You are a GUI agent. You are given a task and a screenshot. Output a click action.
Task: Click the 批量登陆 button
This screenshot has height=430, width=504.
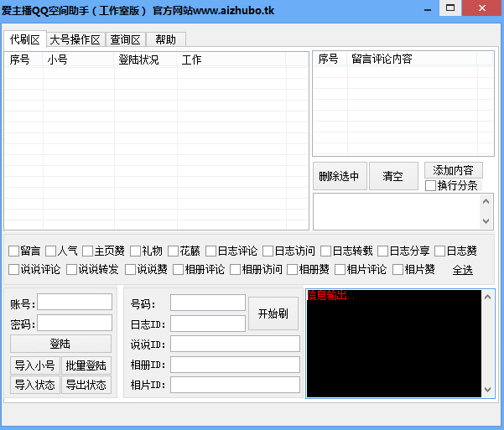point(86,365)
